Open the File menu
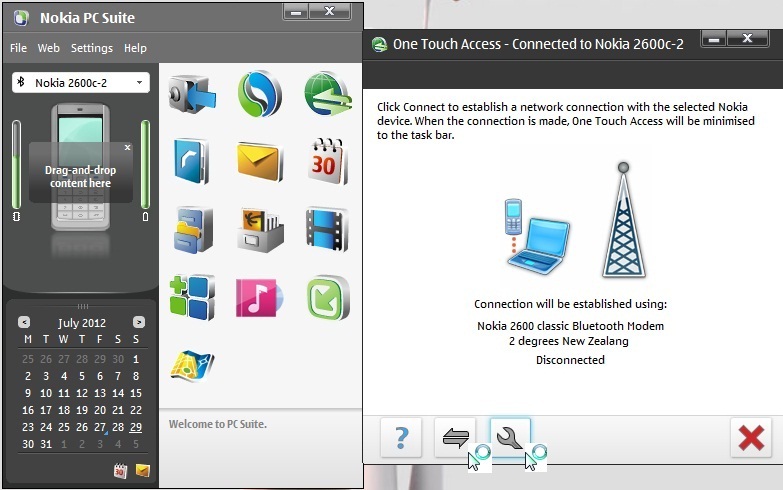Image resolution: width=783 pixels, height=490 pixels. (x=18, y=48)
